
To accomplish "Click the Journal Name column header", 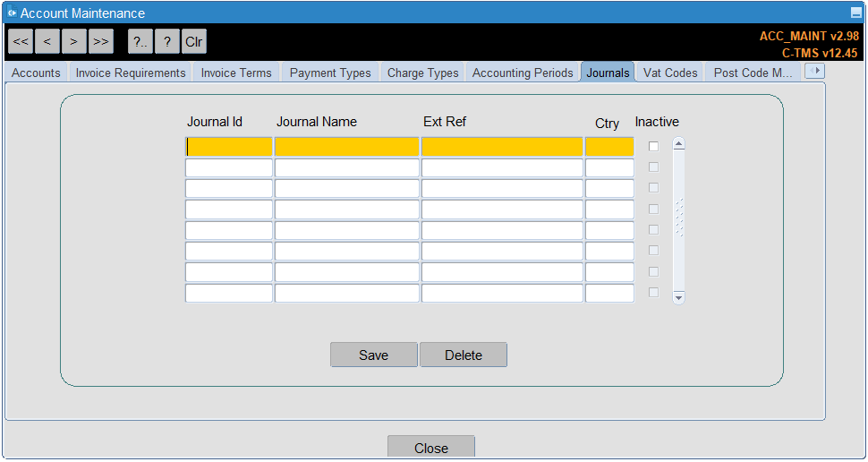I will 317,122.
